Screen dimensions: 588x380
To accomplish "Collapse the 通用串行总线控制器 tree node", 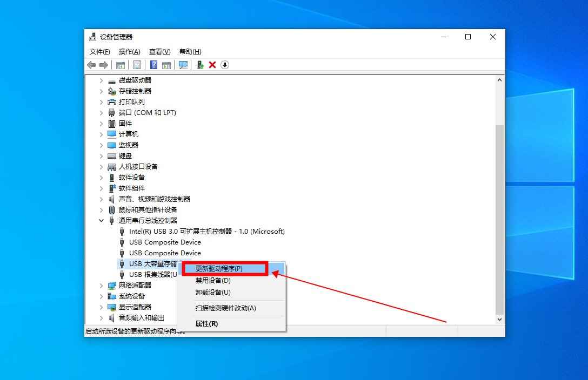I will [x=101, y=220].
